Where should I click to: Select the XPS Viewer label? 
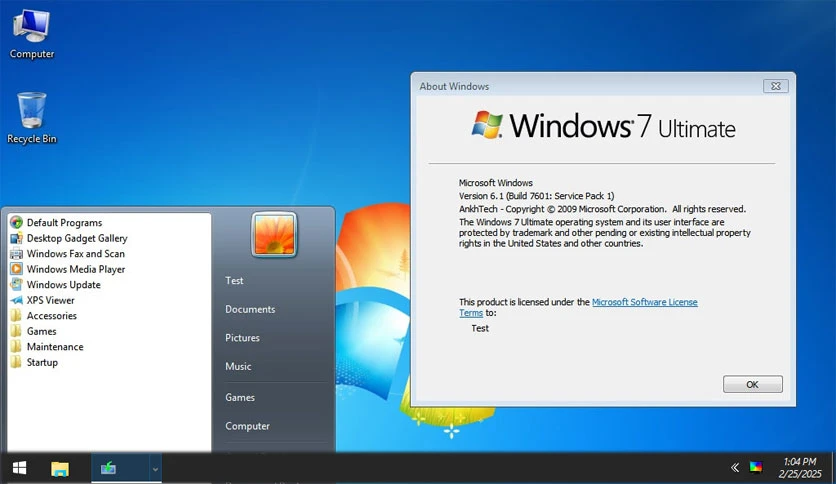[x=51, y=300]
